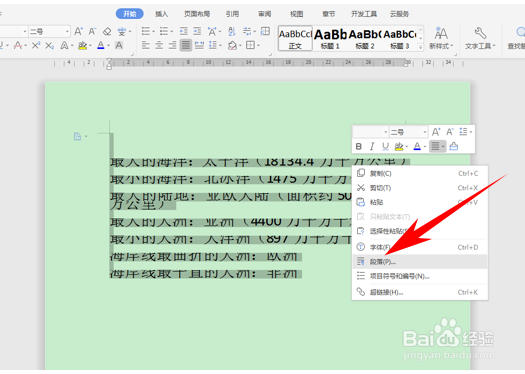This screenshot has height=374, width=525.
Task: Apply strikethrough with the red-lined A icon
Action: coord(18,45)
